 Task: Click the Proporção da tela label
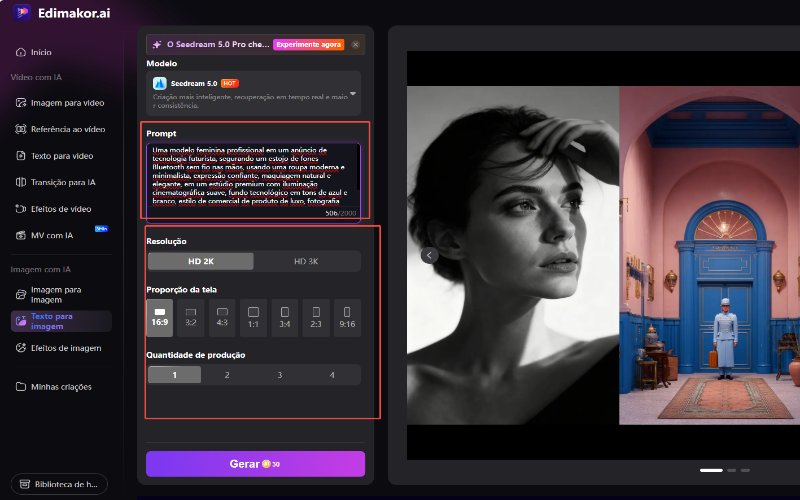click(x=182, y=289)
